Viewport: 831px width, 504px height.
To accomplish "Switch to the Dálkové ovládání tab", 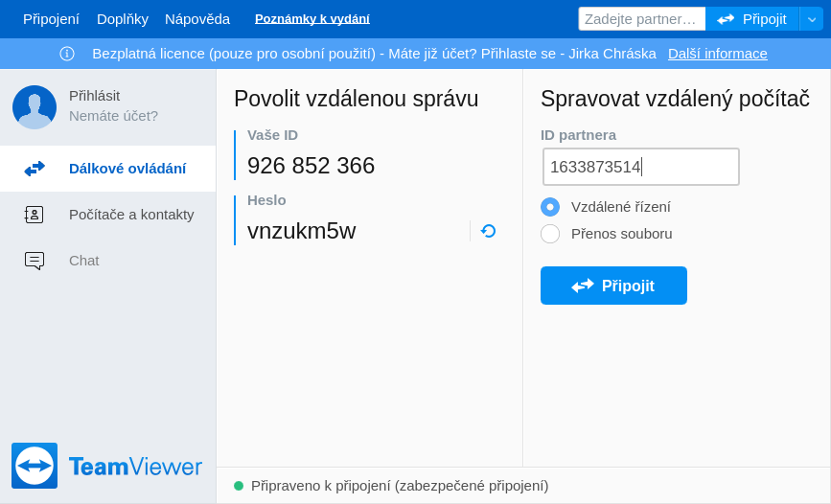I will [107, 169].
